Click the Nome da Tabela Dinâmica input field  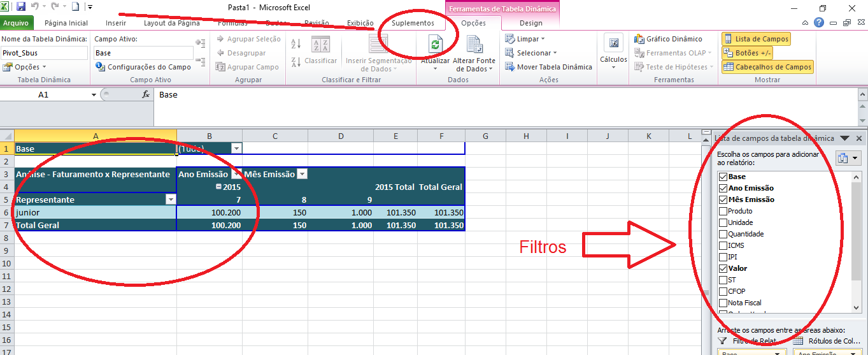[x=45, y=53]
